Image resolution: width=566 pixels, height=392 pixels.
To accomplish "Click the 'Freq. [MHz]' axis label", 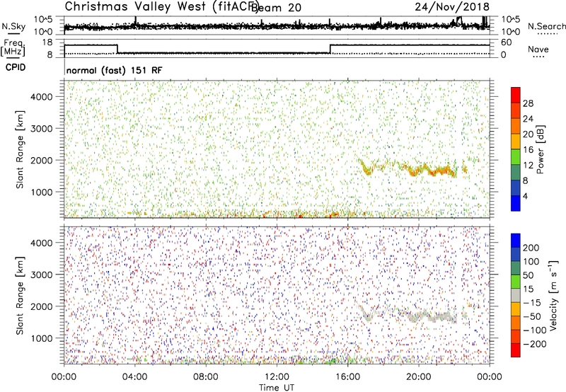I will point(13,48).
